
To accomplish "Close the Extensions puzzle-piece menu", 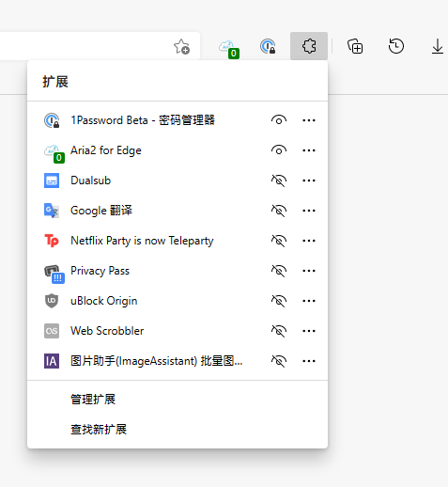I will coord(309,46).
